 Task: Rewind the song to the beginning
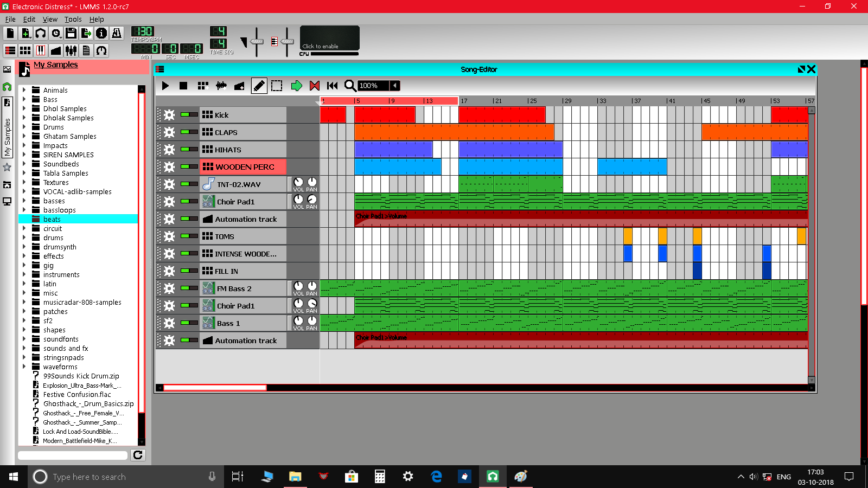point(333,86)
